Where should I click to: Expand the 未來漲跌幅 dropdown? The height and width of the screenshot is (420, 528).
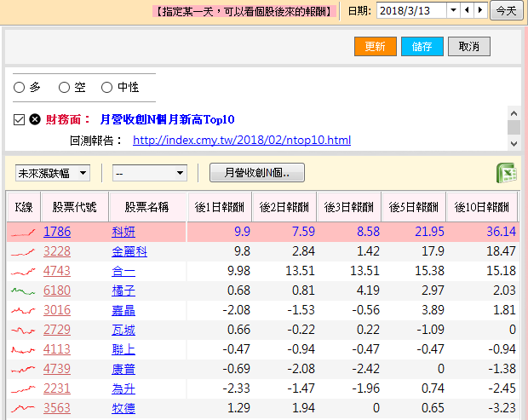[53, 173]
